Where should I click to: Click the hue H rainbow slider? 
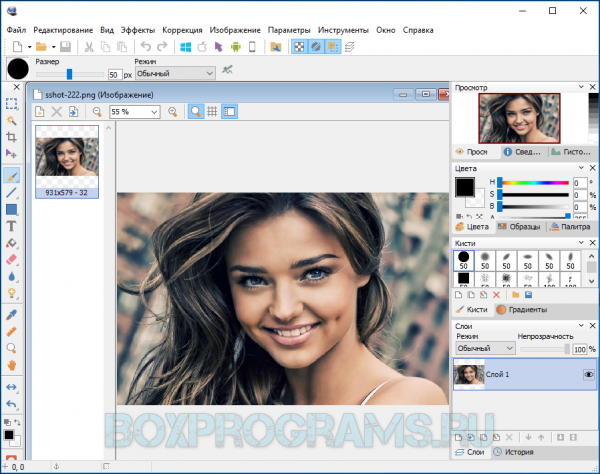coord(535,183)
